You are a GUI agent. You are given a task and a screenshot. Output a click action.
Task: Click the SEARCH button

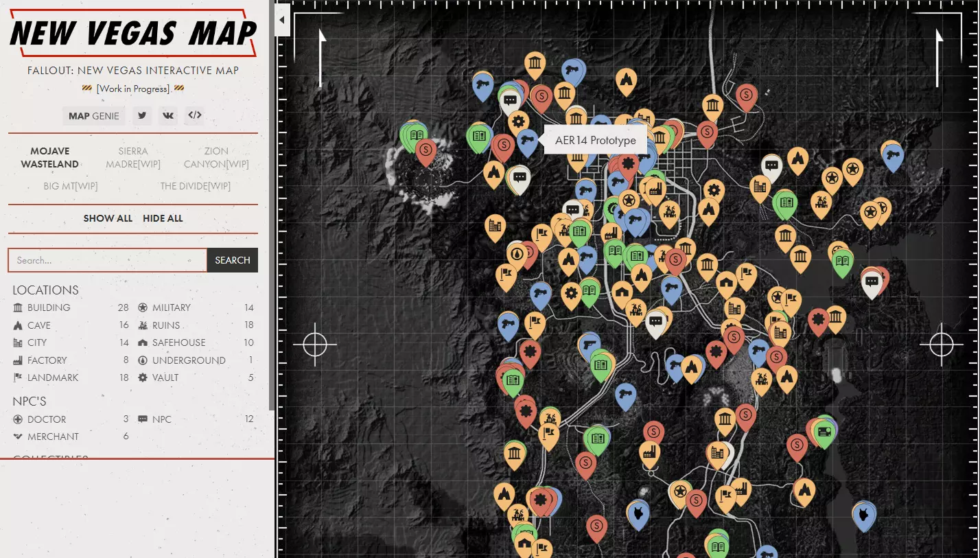[233, 260]
